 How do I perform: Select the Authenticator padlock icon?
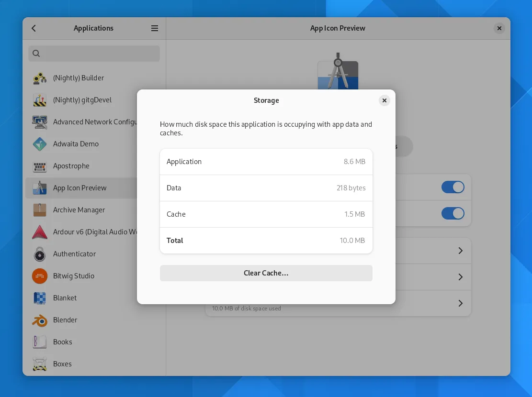[x=40, y=254]
